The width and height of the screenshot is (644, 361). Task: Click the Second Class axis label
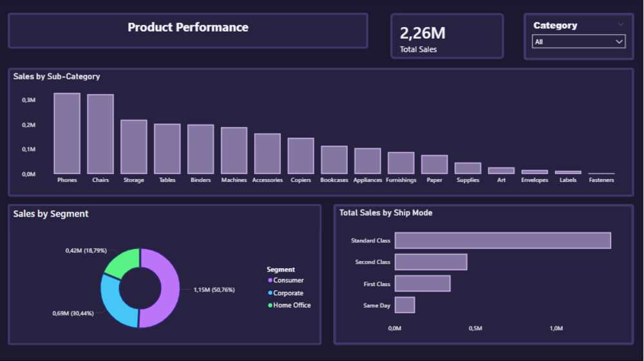tap(372, 262)
